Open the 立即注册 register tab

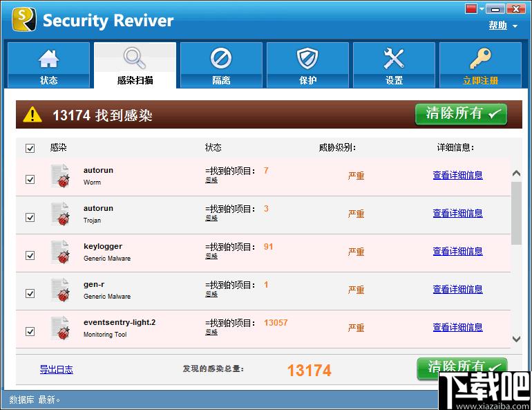click(480, 65)
